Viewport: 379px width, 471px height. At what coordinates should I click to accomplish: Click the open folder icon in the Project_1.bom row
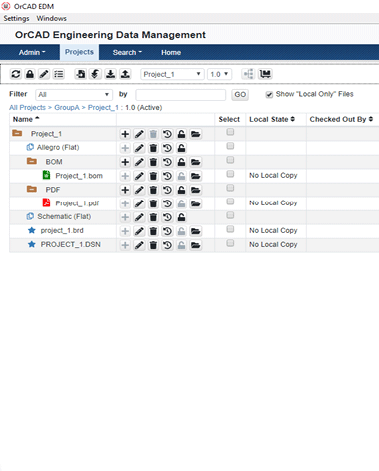pyautogui.click(x=196, y=176)
